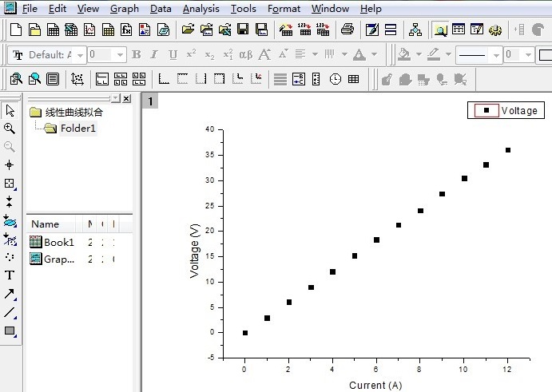Open the Graph menu
The width and height of the screenshot is (552, 392).
pos(125,9)
